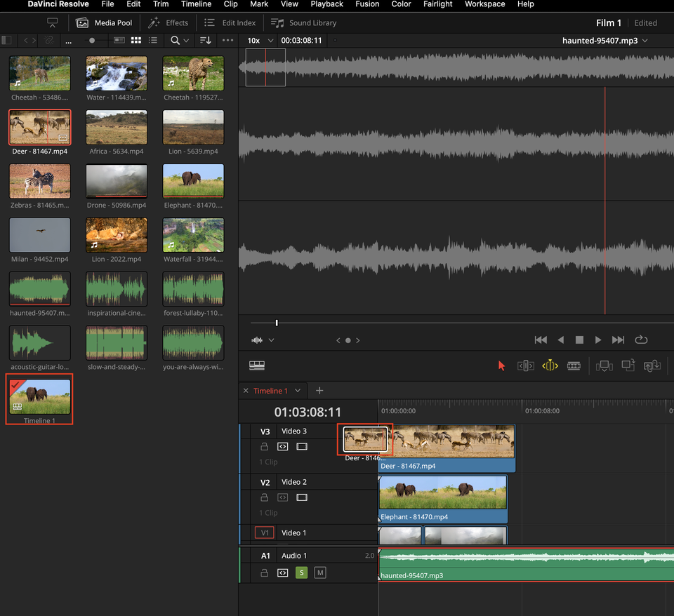Create a new timeline with the plus button
The width and height of the screenshot is (674, 616).
click(x=319, y=391)
